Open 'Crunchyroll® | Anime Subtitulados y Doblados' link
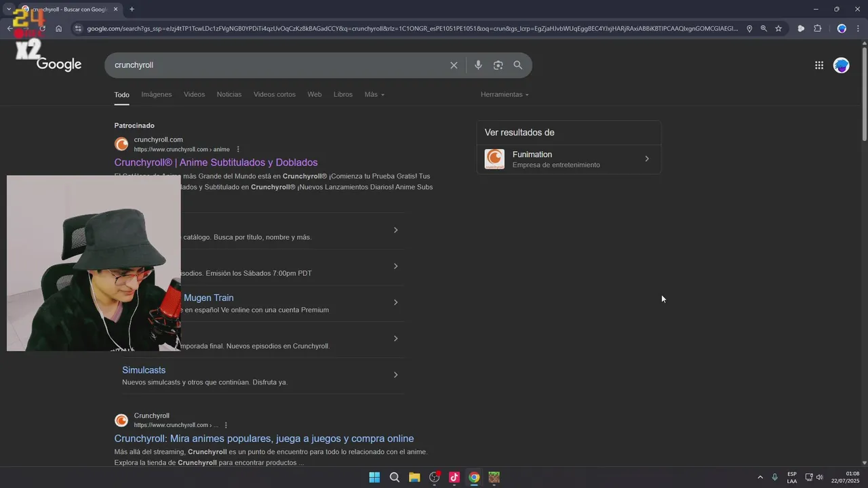Image resolution: width=868 pixels, height=488 pixels. point(216,163)
